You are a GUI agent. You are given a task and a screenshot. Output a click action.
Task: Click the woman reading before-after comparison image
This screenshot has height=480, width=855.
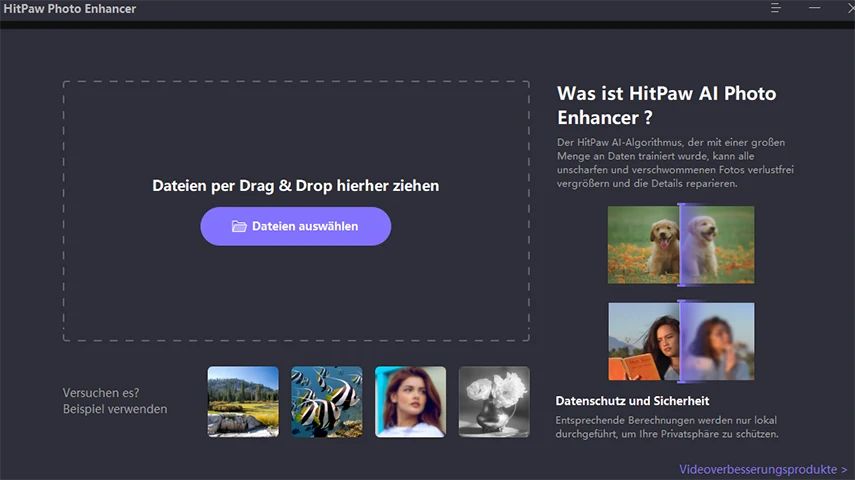(x=681, y=341)
